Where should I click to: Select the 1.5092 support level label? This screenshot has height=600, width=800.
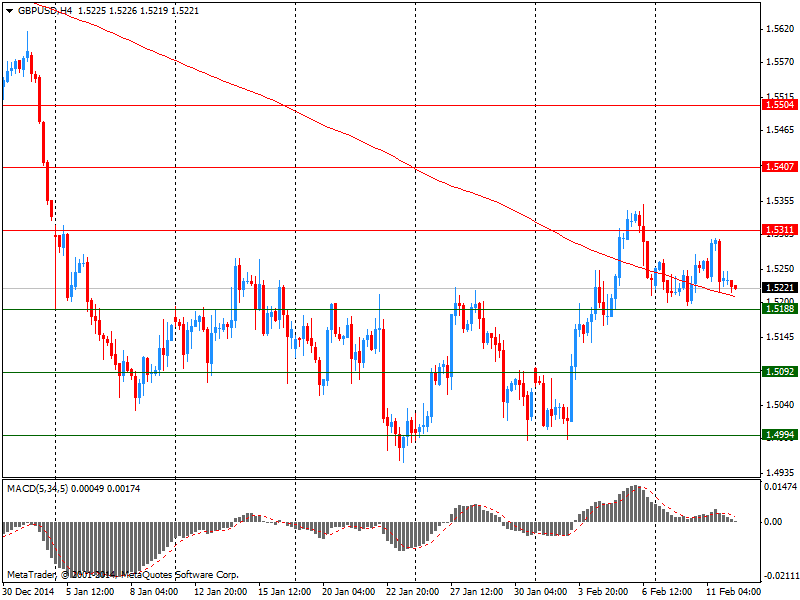(780, 371)
